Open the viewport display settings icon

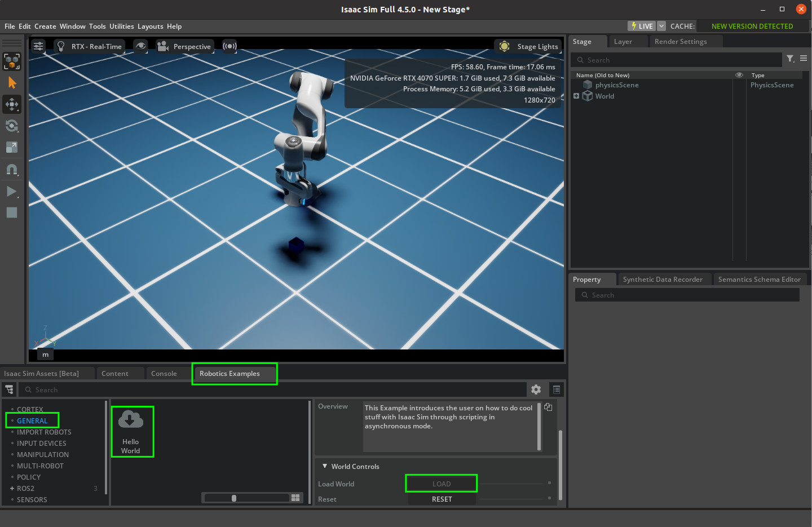point(38,46)
